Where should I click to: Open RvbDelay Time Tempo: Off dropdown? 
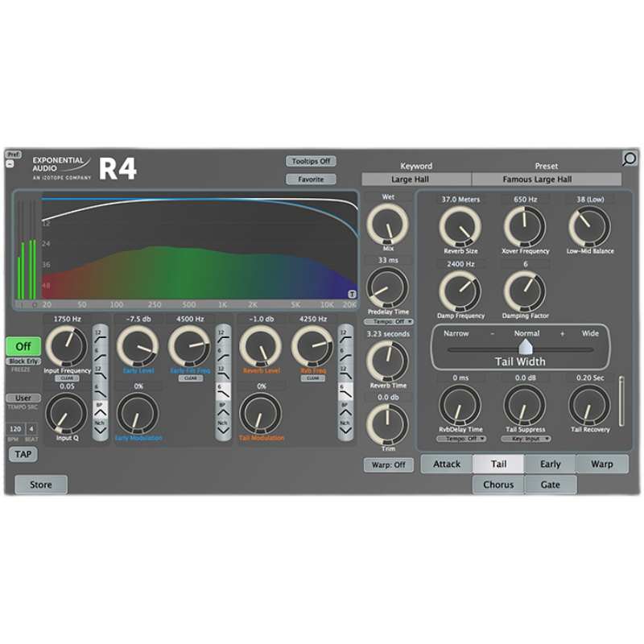click(460, 439)
